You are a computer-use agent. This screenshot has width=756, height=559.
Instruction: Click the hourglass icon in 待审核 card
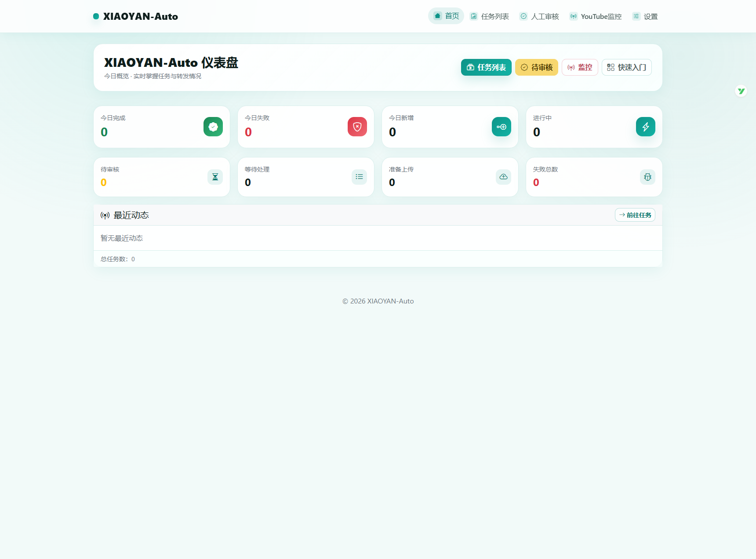click(x=215, y=177)
